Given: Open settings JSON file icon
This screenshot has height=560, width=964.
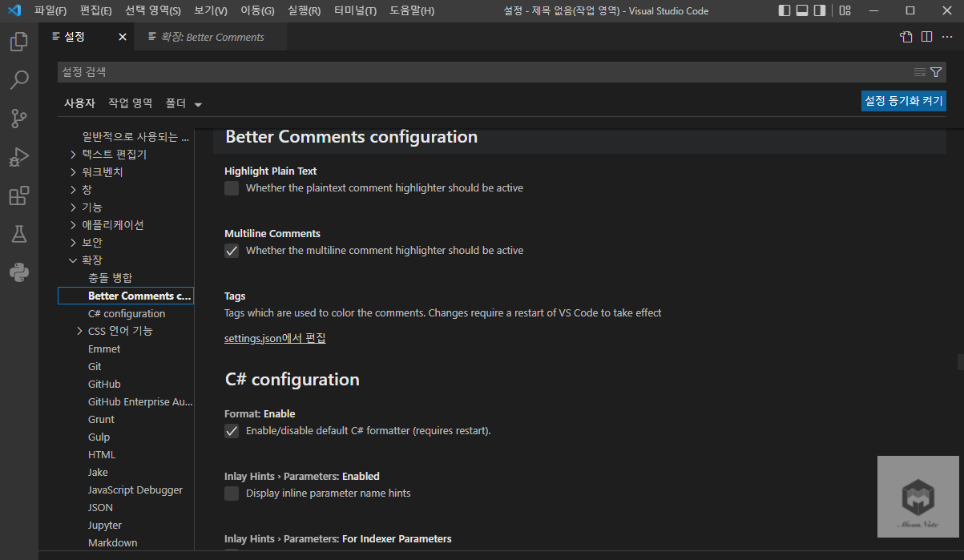Looking at the screenshot, I should click(x=906, y=37).
